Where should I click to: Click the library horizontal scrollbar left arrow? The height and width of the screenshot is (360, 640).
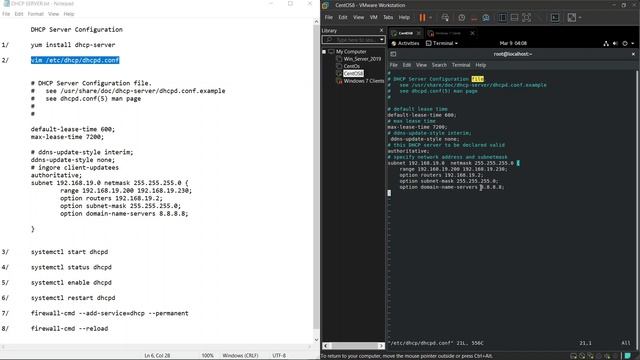pos(326,346)
